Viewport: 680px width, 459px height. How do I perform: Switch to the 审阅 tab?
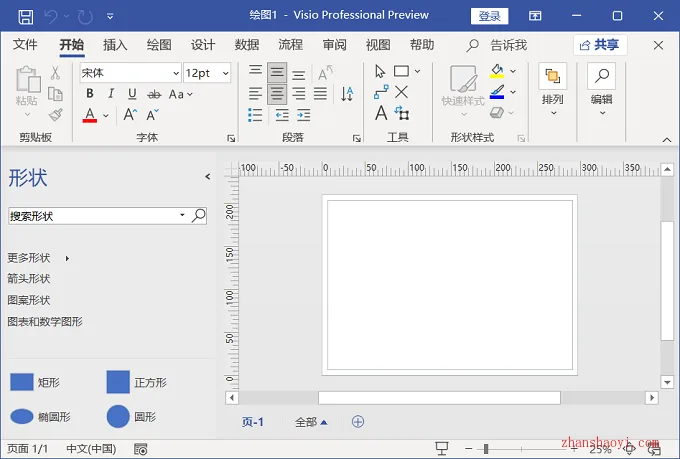coord(334,44)
